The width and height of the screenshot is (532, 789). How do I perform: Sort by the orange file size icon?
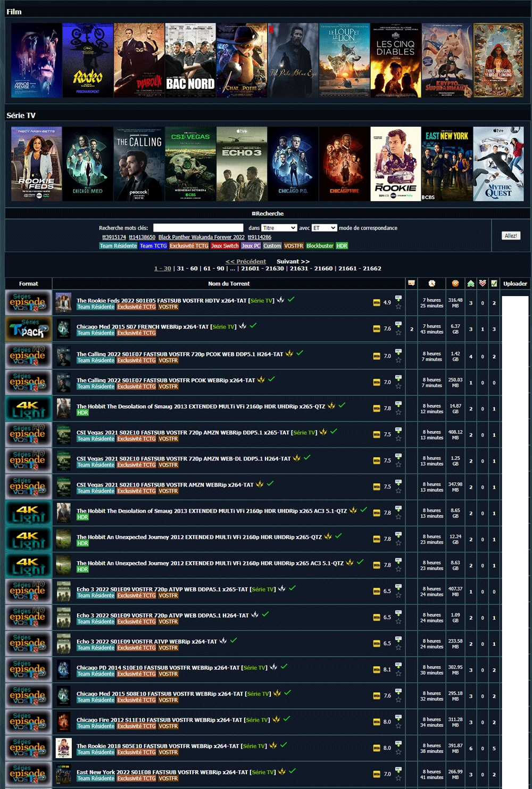455,283
